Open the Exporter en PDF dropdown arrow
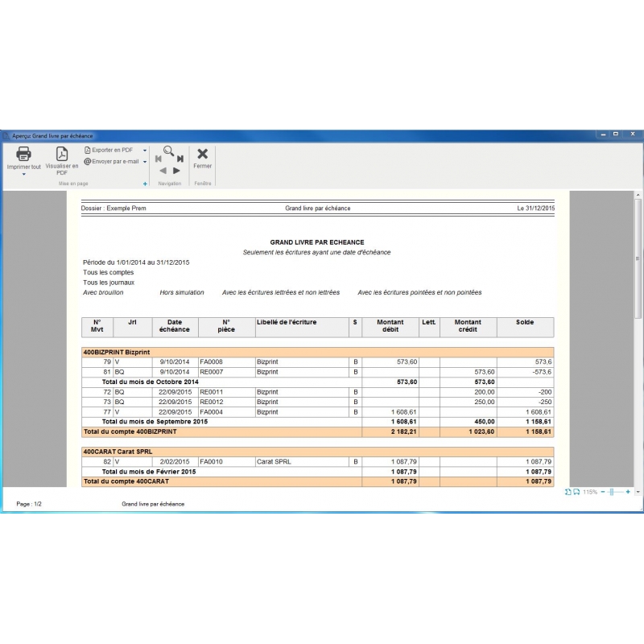The image size is (644, 644). [x=145, y=151]
